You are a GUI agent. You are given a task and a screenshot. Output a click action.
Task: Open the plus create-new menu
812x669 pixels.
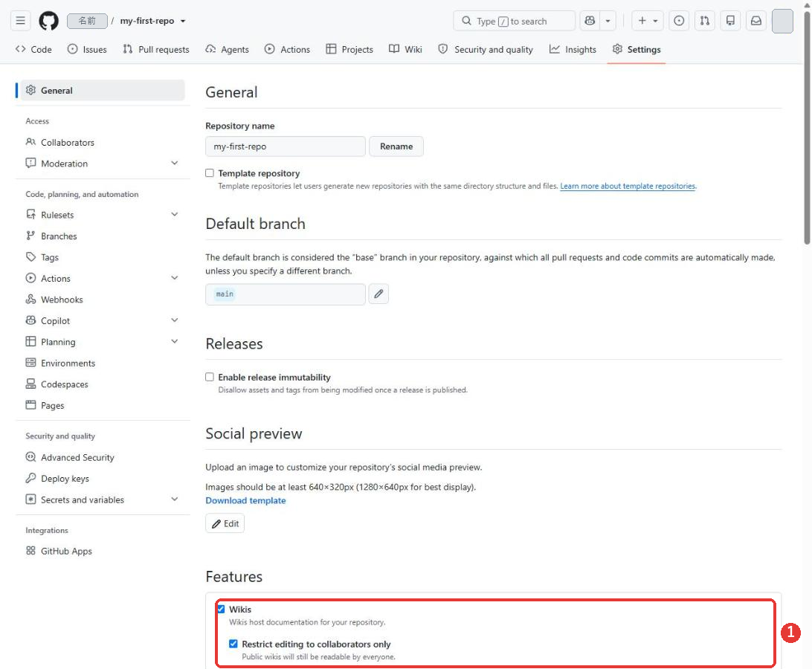(648, 21)
